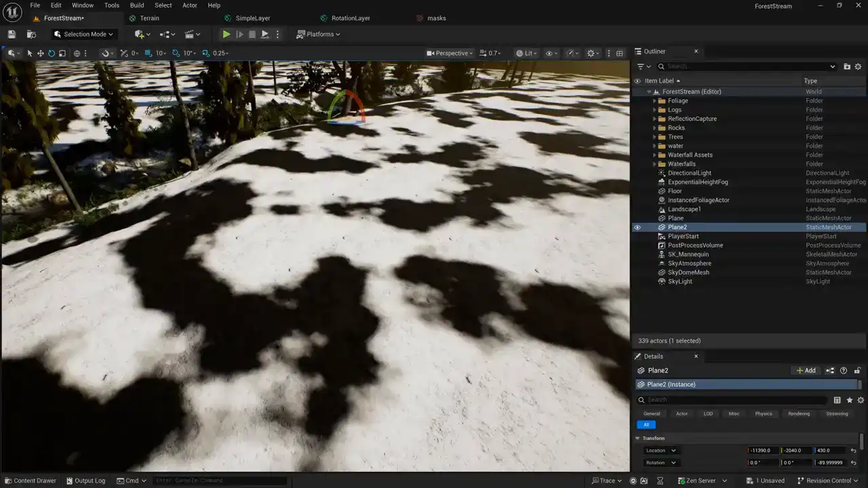Collapse the Transform section
The height and width of the screenshot is (488, 868).
coord(637,439)
